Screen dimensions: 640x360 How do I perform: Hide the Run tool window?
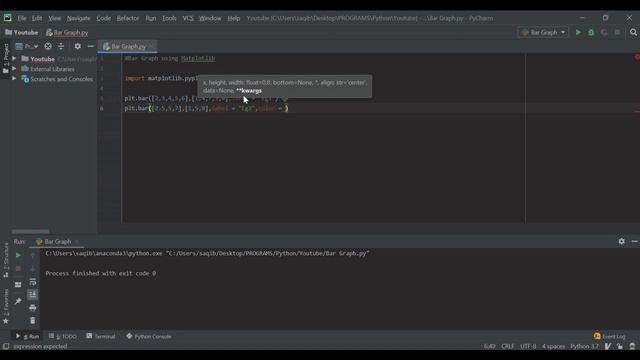point(634,241)
